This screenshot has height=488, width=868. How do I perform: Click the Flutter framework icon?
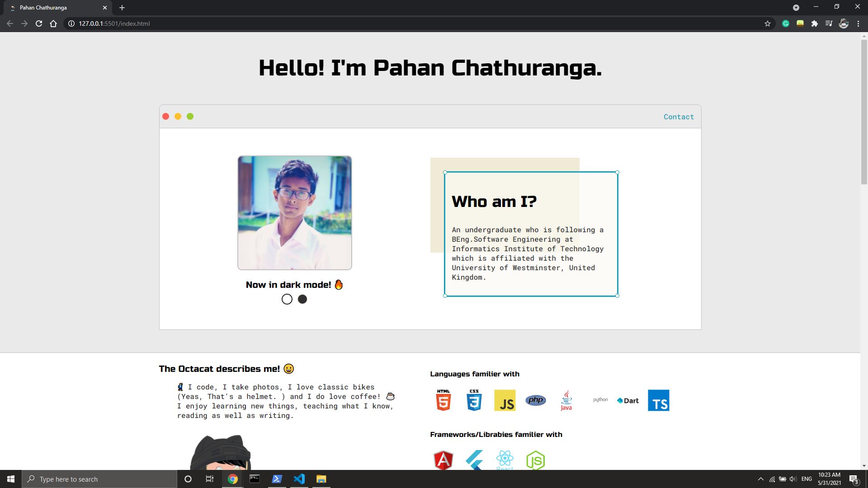click(x=473, y=458)
